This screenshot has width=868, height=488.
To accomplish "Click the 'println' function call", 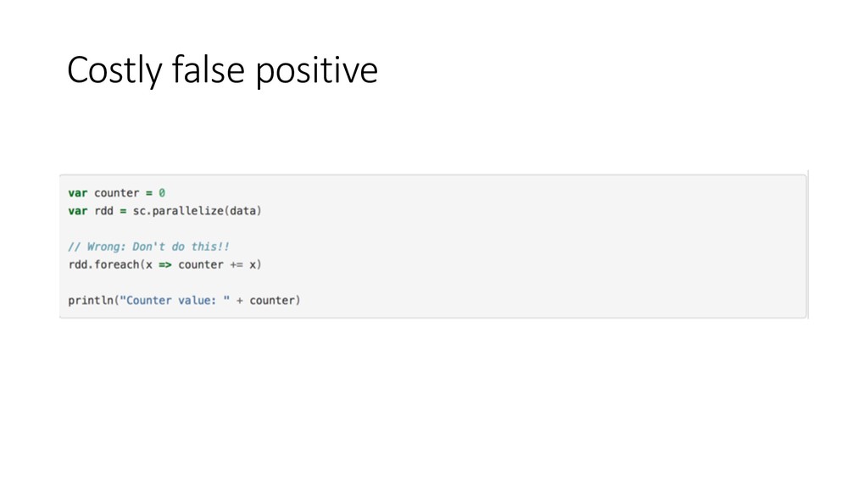I will (x=90, y=301).
